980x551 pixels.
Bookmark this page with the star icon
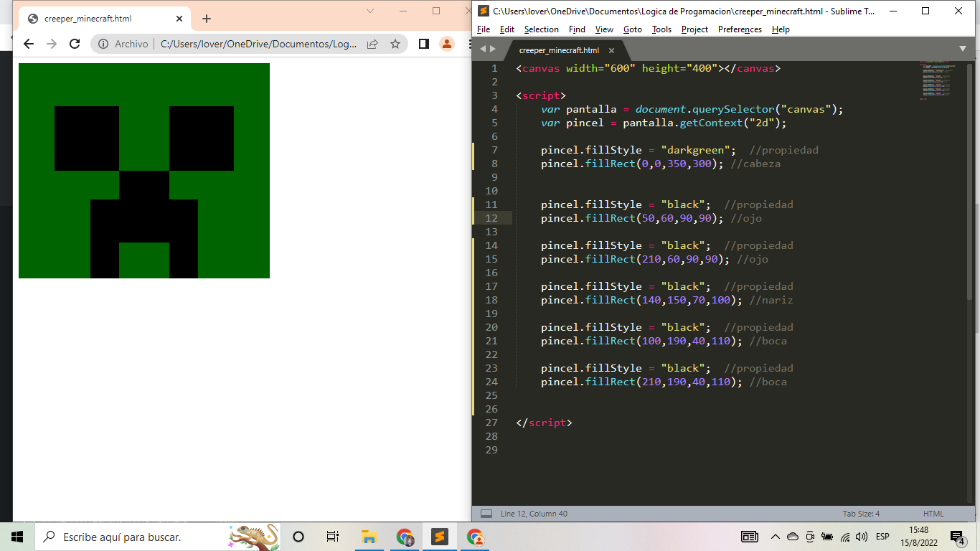395,44
